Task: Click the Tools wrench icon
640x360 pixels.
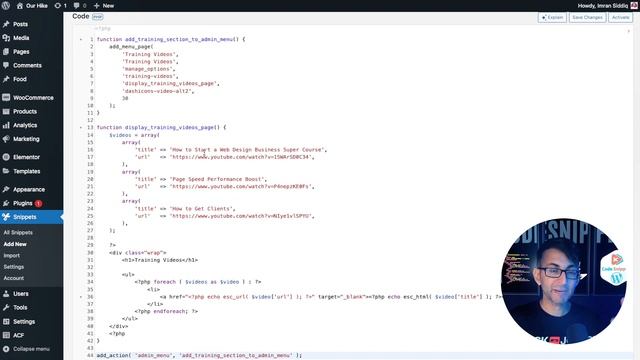Action: [6, 307]
